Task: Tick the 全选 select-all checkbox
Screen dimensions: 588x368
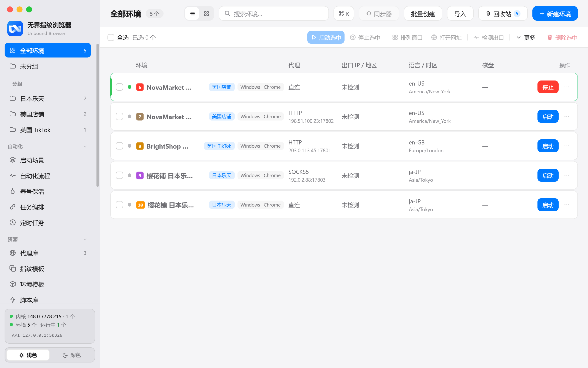Action: click(111, 37)
